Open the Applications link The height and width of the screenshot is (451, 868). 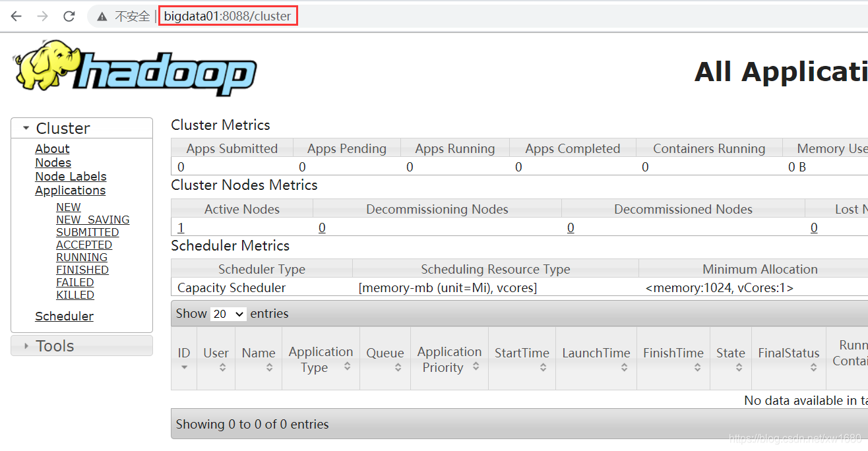coord(70,191)
